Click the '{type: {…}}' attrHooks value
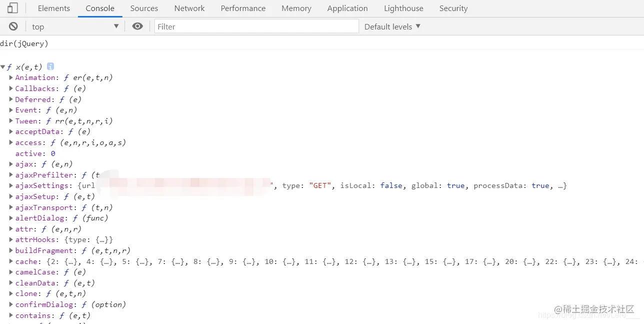Image resolution: width=644 pixels, height=324 pixels. 88,239
